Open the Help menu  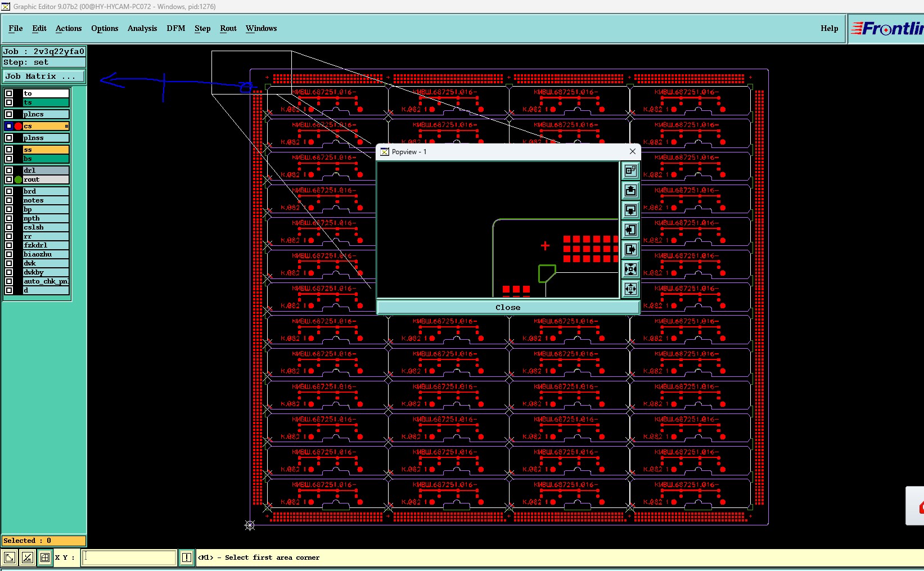829,28
